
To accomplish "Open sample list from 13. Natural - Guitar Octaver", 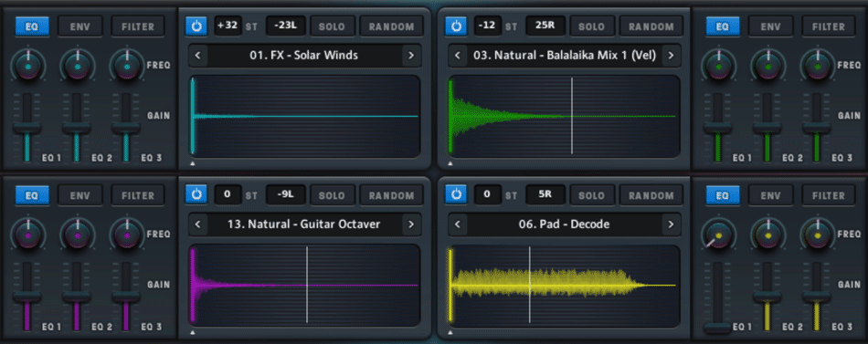I will click(304, 224).
